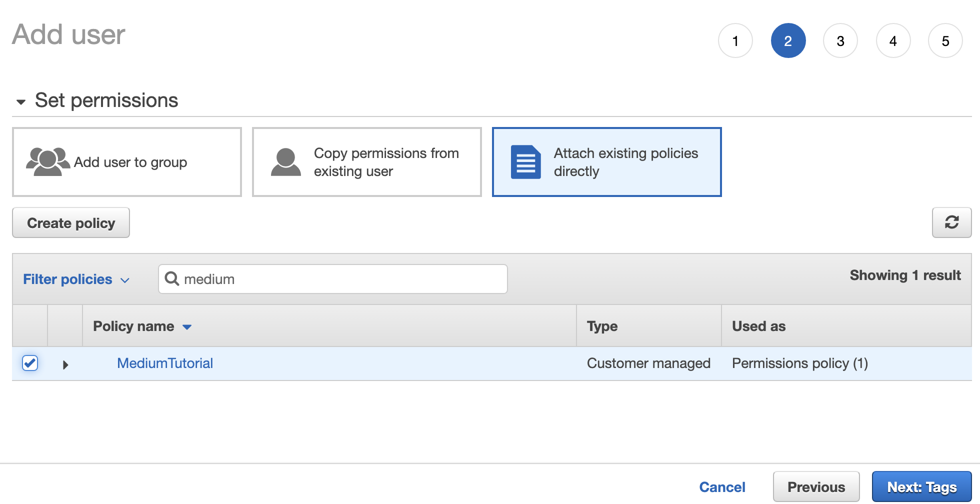Click the blue policy document icon

click(525, 162)
